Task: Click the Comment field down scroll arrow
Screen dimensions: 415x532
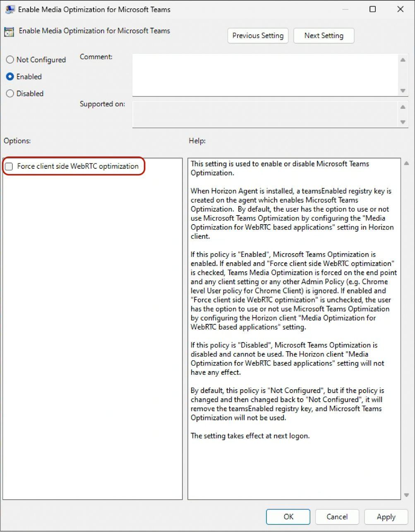Action: point(402,91)
